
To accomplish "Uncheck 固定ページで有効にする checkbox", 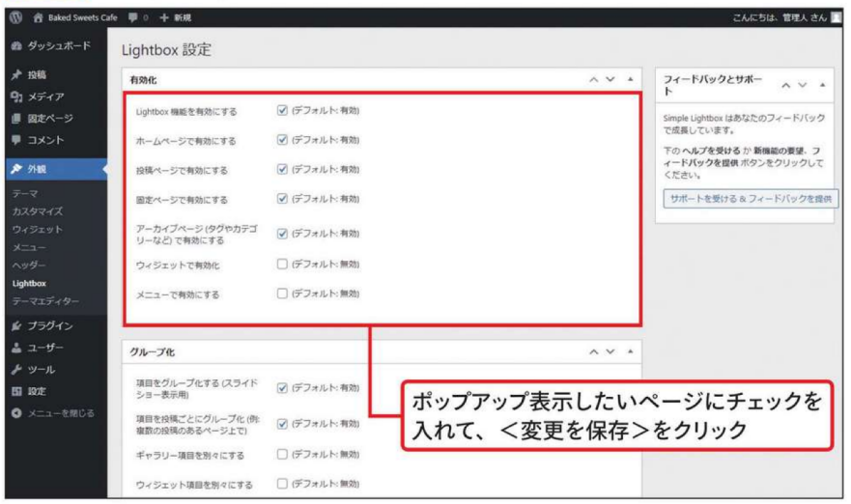I will tap(282, 199).
